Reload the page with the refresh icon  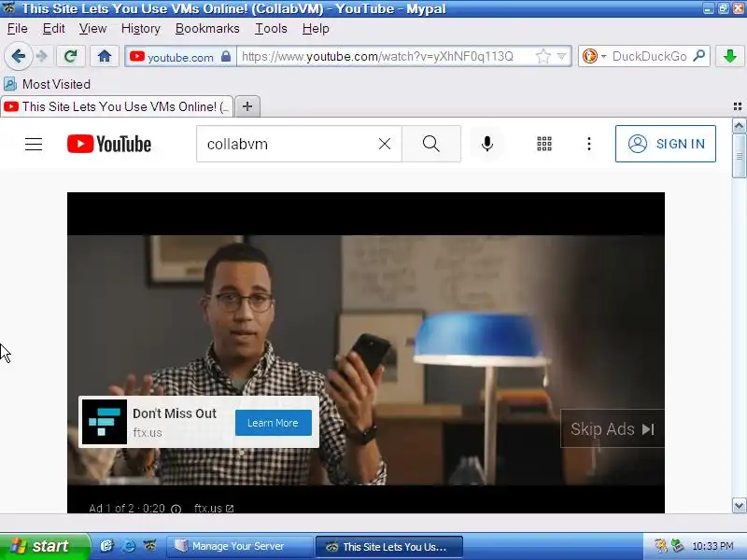point(71,56)
